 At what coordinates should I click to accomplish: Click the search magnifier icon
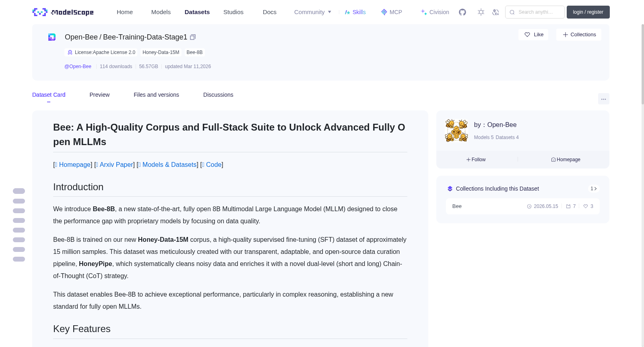(512, 12)
